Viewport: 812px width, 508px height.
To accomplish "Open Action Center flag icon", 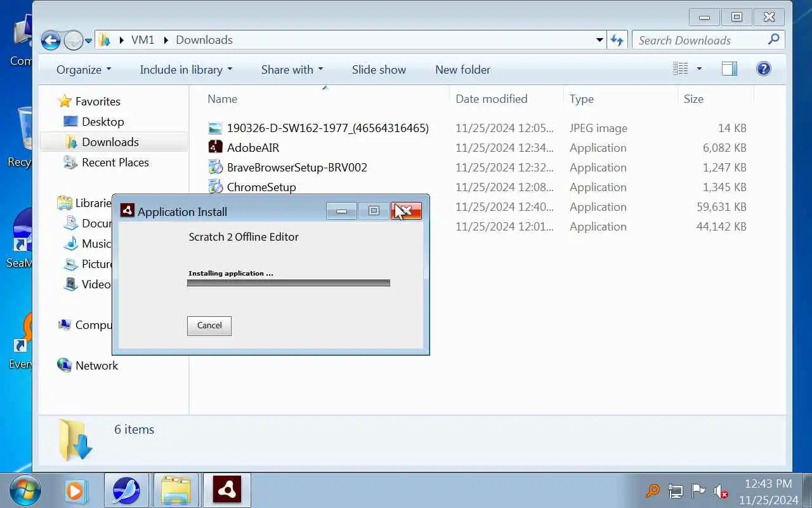I will point(698,491).
